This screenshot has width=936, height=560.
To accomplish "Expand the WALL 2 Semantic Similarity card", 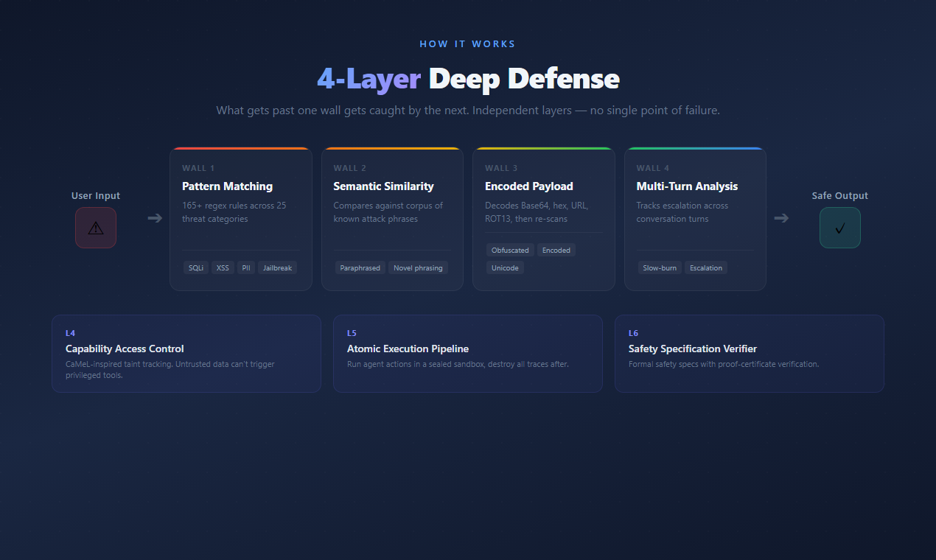I will click(392, 217).
